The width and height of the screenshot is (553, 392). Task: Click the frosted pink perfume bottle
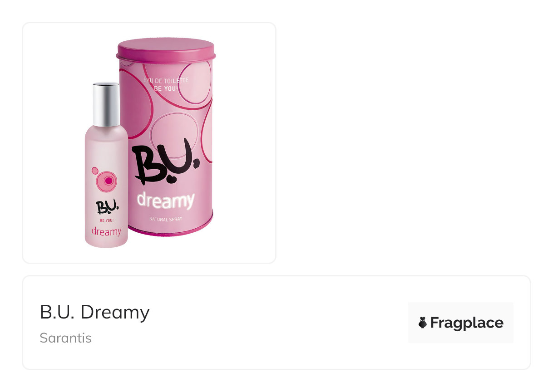point(106,165)
